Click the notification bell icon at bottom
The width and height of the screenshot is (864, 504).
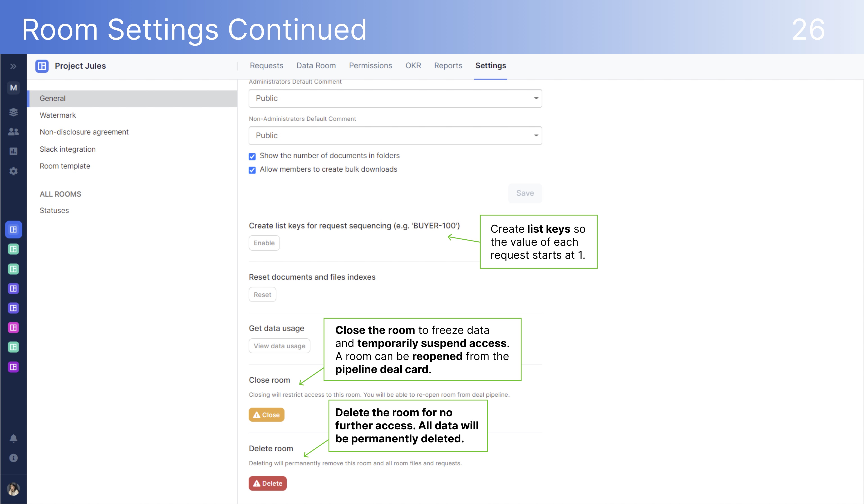point(13,438)
